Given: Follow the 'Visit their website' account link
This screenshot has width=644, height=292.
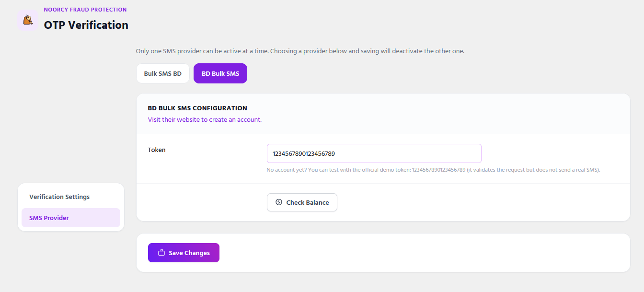Looking at the screenshot, I should point(205,119).
